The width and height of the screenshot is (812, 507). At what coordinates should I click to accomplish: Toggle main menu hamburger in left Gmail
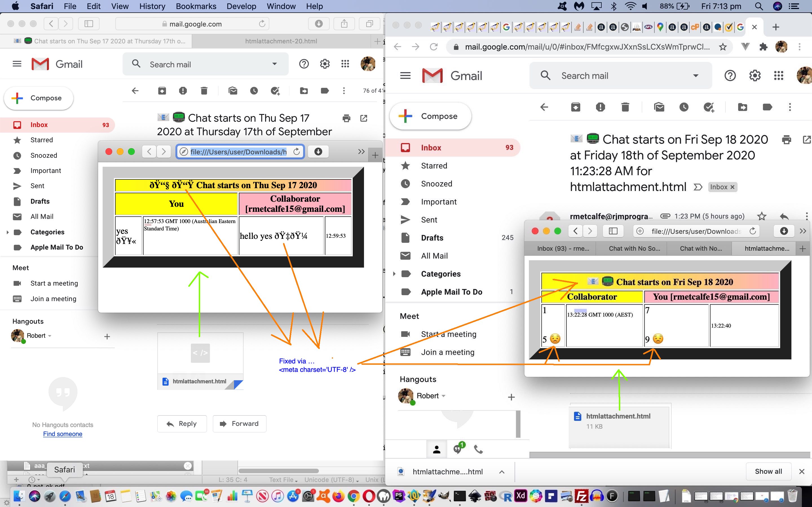[x=17, y=64]
